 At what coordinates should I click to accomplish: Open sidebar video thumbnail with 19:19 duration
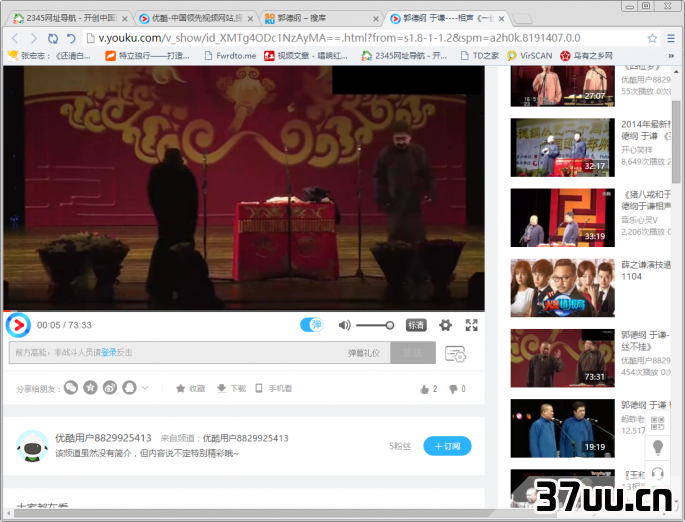tap(562, 428)
